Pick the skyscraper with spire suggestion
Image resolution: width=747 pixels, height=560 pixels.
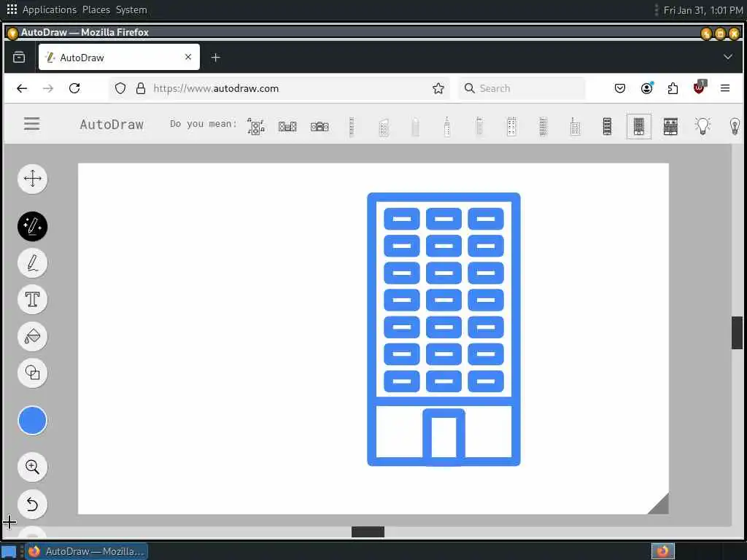(x=447, y=127)
